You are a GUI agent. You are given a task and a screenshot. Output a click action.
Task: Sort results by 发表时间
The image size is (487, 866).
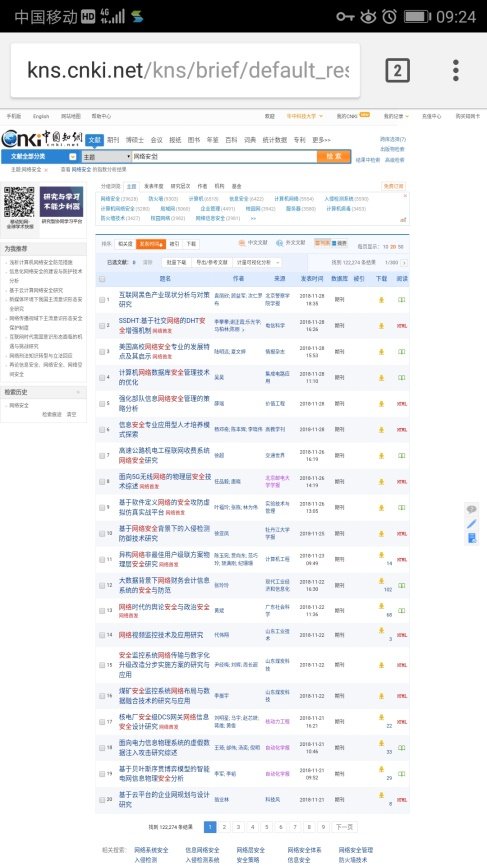coord(151,244)
